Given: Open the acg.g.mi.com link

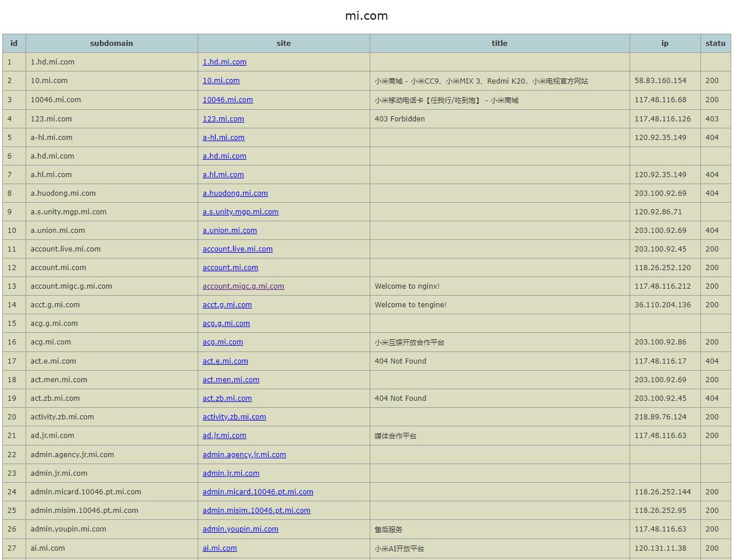Looking at the screenshot, I should [x=226, y=323].
